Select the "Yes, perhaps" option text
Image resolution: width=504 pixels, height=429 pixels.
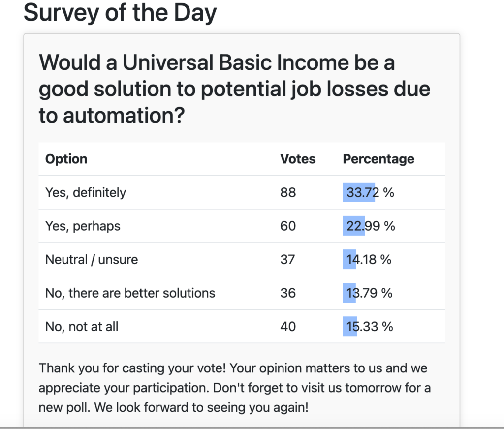[x=83, y=226]
